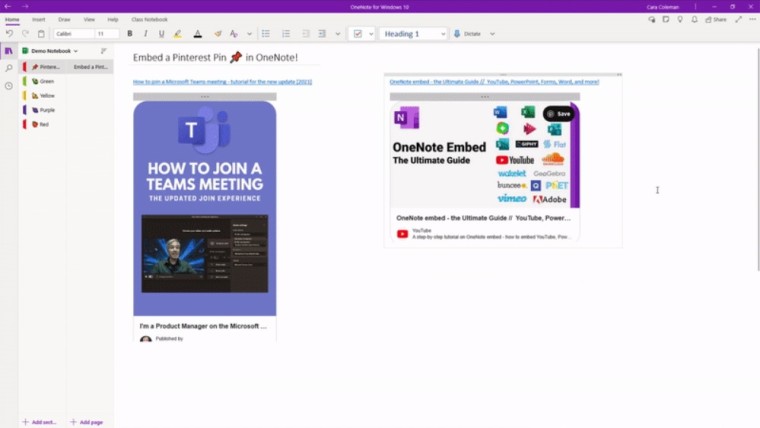The height and width of the screenshot is (428, 760).
Task: Expand the Dictate options arrow
Action: pyautogui.click(x=492, y=34)
